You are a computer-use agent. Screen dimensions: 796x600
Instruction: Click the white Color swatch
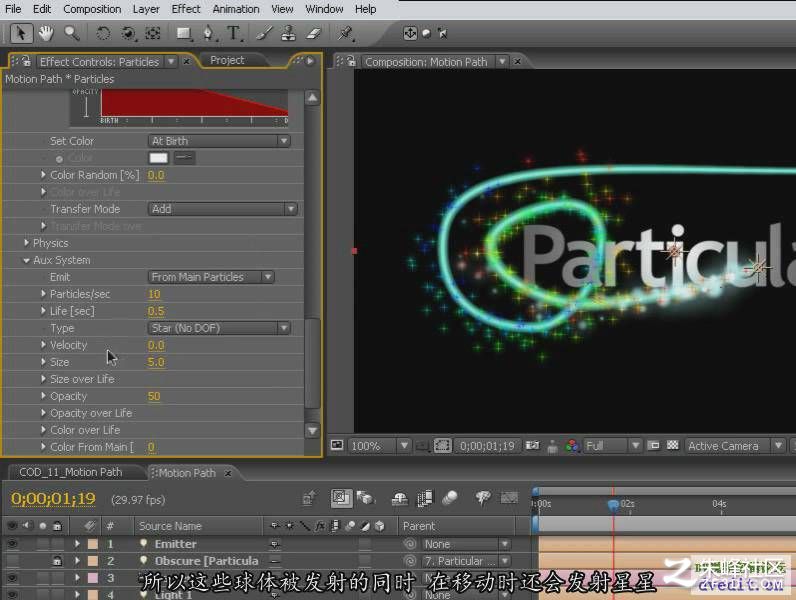[158, 158]
